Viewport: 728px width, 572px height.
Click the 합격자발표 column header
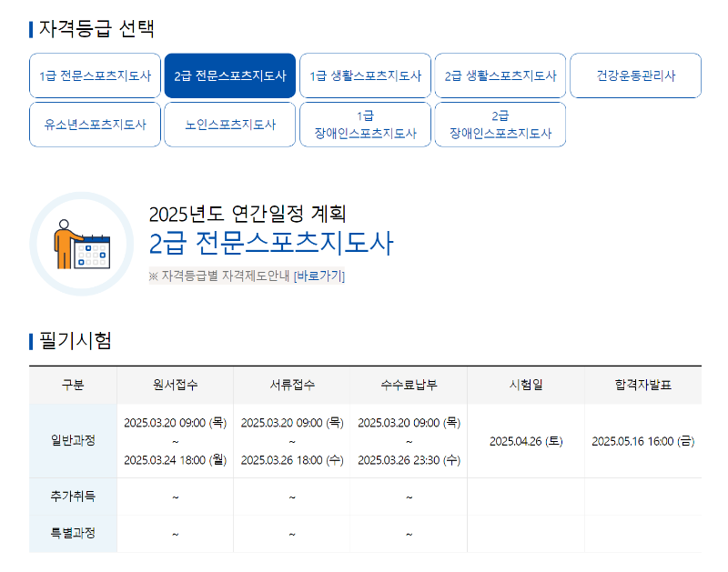pyautogui.click(x=643, y=385)
